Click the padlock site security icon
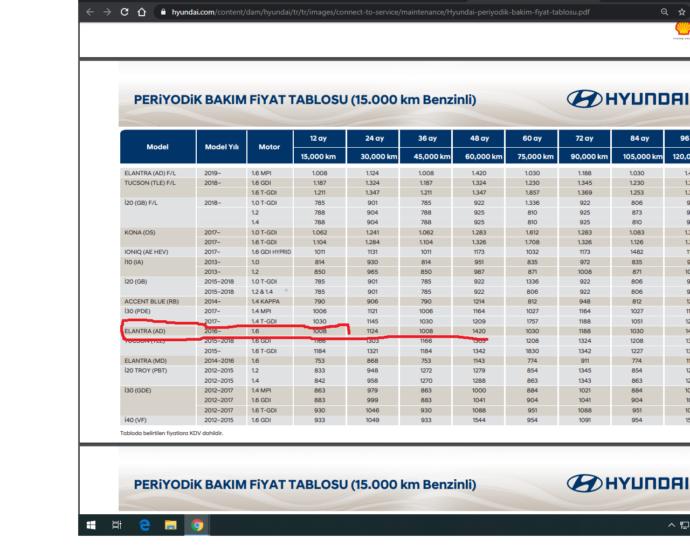Screen dimensions: 690x552 pos(163,12)
